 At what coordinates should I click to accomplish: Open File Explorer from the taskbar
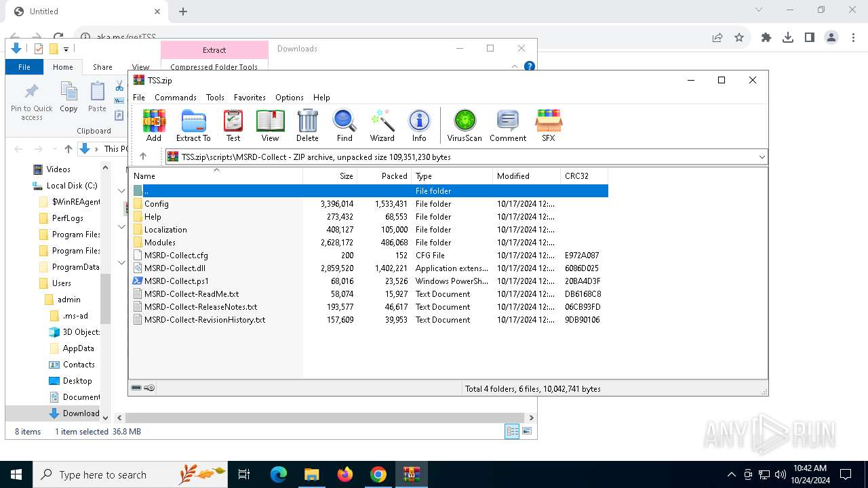tap(311, 474)
